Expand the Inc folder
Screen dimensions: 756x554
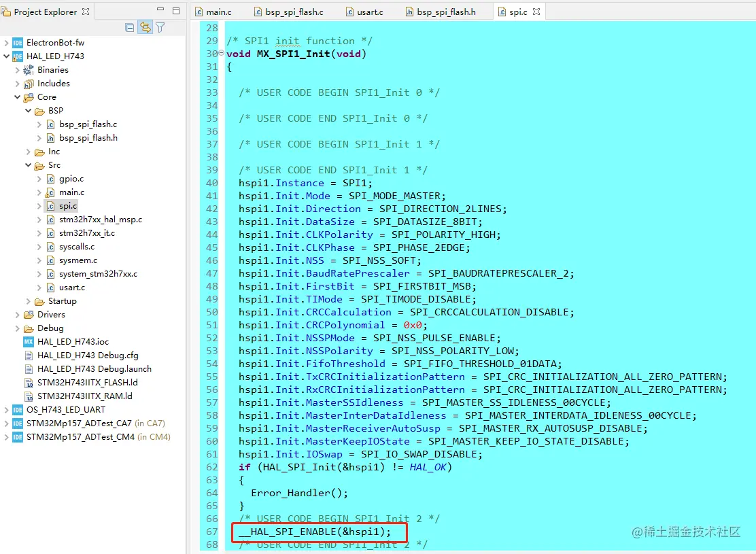coord(28,152)
